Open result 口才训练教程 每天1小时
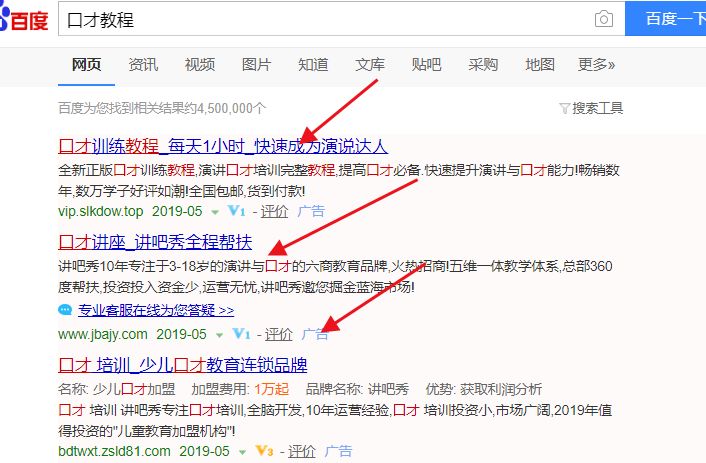706x463 pixels. [222, 145]
